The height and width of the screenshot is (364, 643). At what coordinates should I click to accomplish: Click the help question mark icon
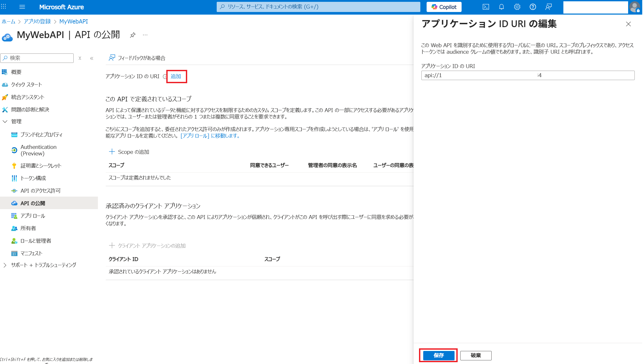coord(533,7)
